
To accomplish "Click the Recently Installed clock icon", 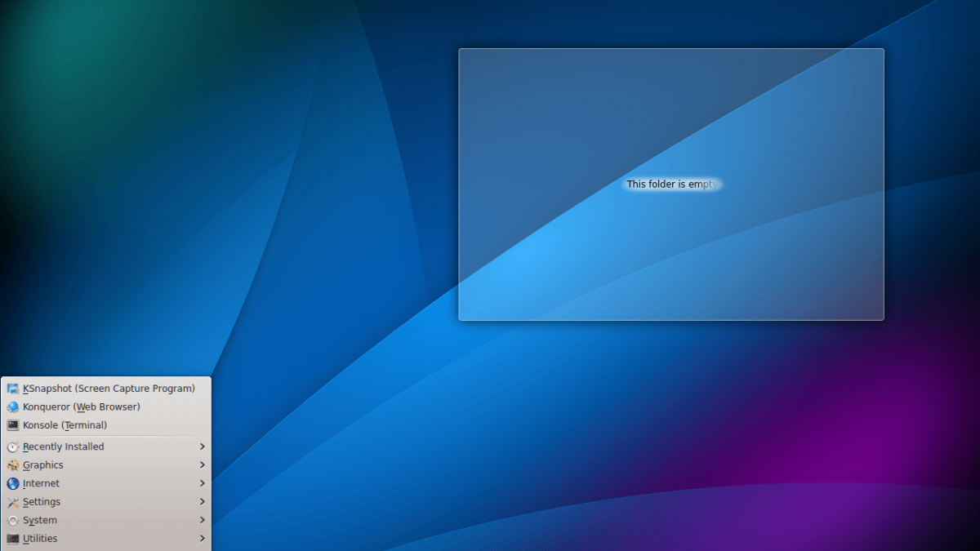I will 13,447.
